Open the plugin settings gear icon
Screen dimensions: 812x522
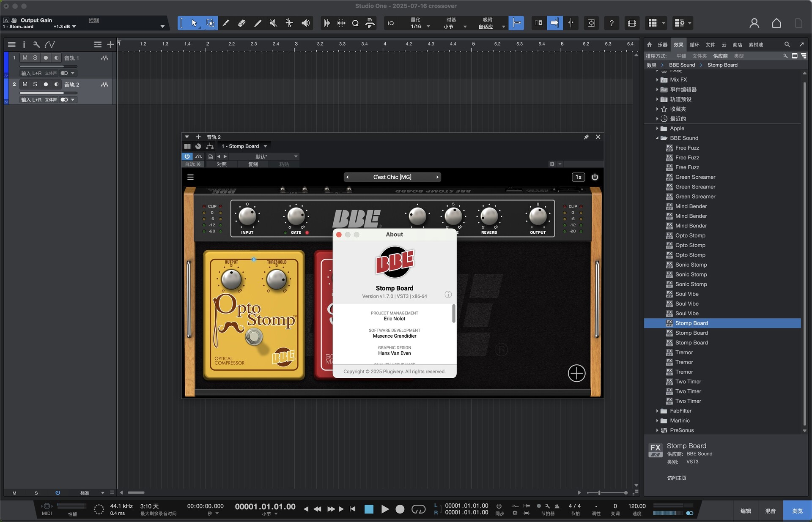(x=552, y=164)
